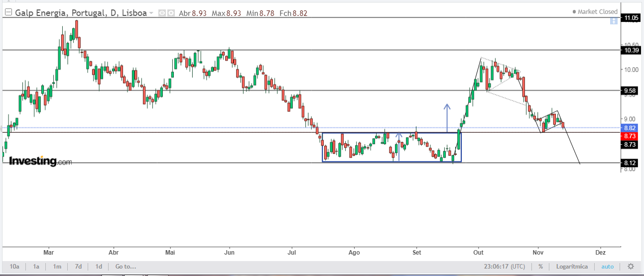The image size is (644, 276).
Task: Click the Nov label on time axis
Action: [x=537, y=252]
